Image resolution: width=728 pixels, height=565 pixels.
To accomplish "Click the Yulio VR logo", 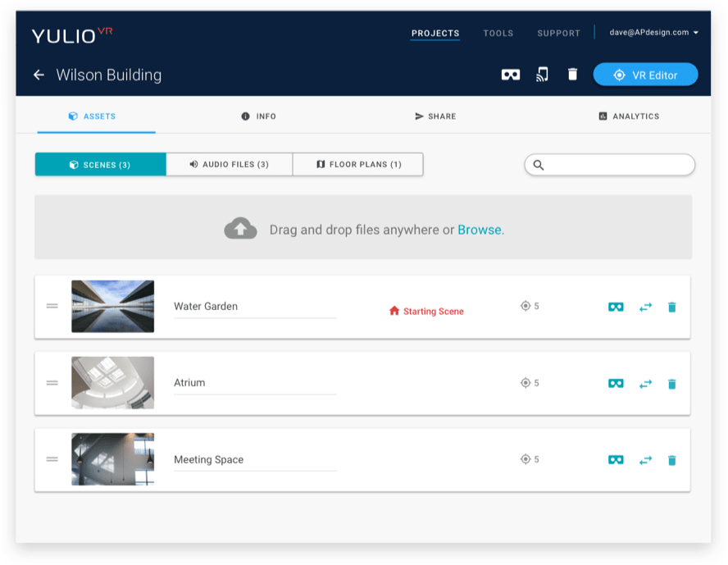I will click(x=72, y=36).
